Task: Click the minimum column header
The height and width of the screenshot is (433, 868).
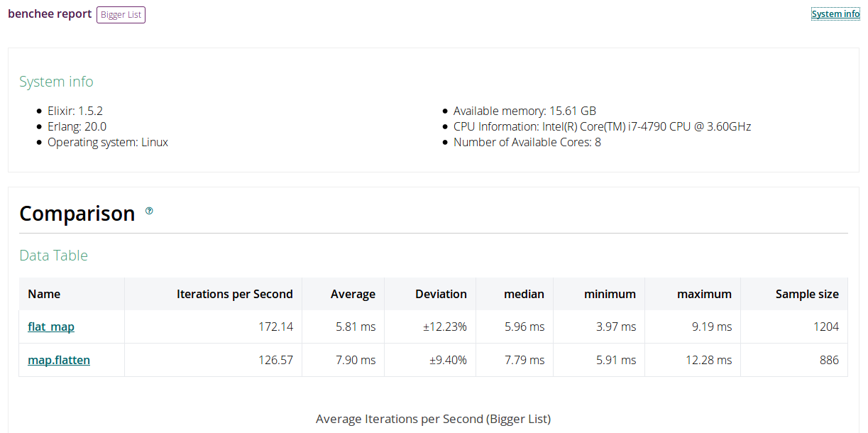Action: 610,294
